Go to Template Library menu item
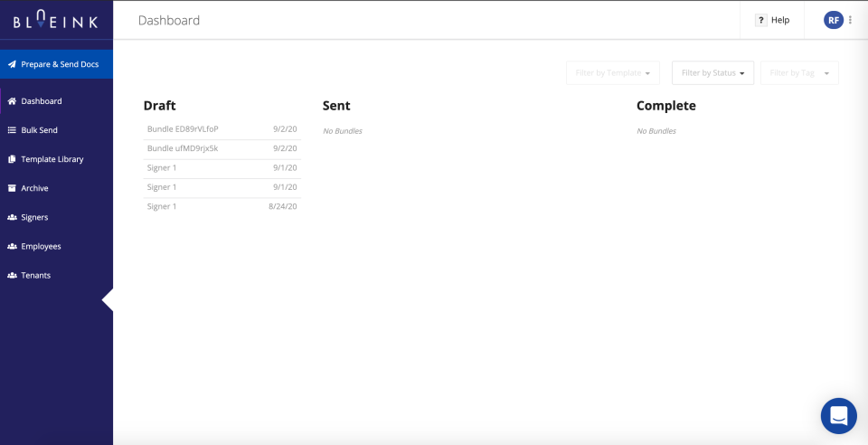Image resolution: width=868 pixels, height=445 pixels. [52, 159]
